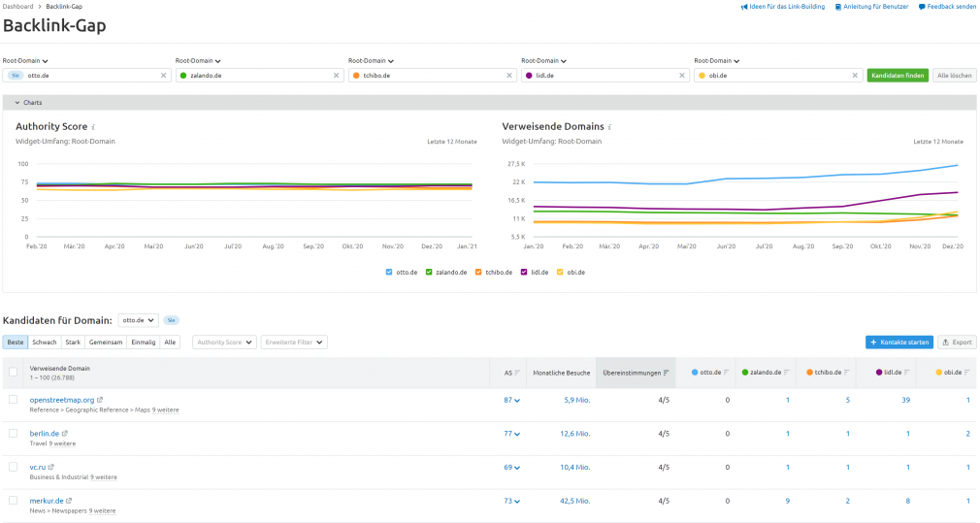The width and height of the screenshot is (980, 523).
Task: Click lidl.de value 39 for openstreetmap.org
Action: click(x=905, y=400)
